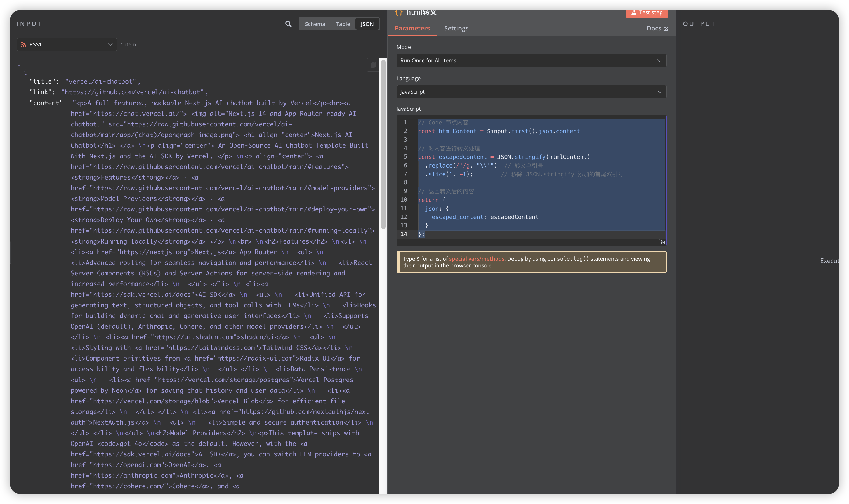Click the Input panel vertical scrollbar thumb
This screenshot has width=849, height=504.
click(x=383, y=144)
